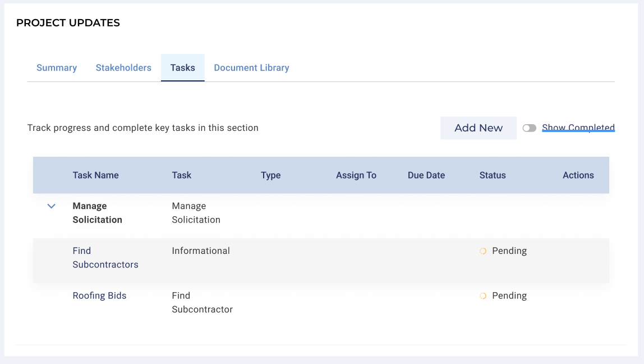Sort by Due Date column header
644x364 pixels.
[426, 175]
